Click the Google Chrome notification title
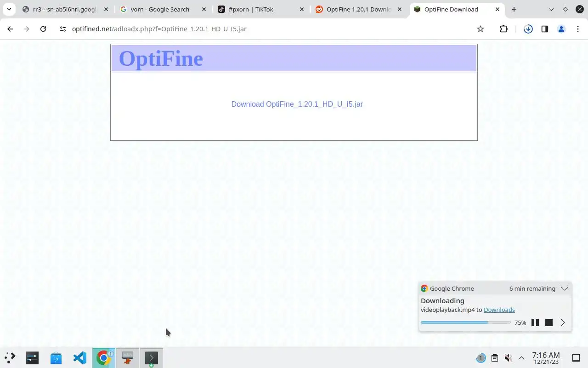 452,288
